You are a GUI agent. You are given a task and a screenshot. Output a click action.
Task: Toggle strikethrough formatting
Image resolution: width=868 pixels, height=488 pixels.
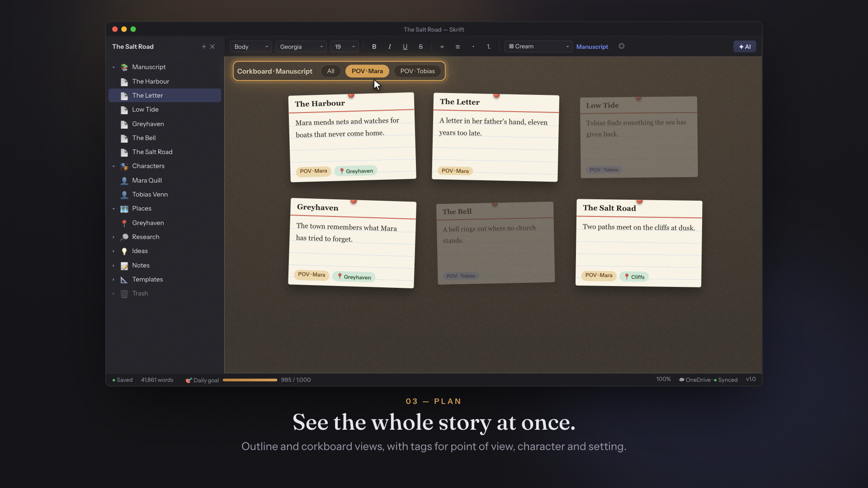coord(420,47)
